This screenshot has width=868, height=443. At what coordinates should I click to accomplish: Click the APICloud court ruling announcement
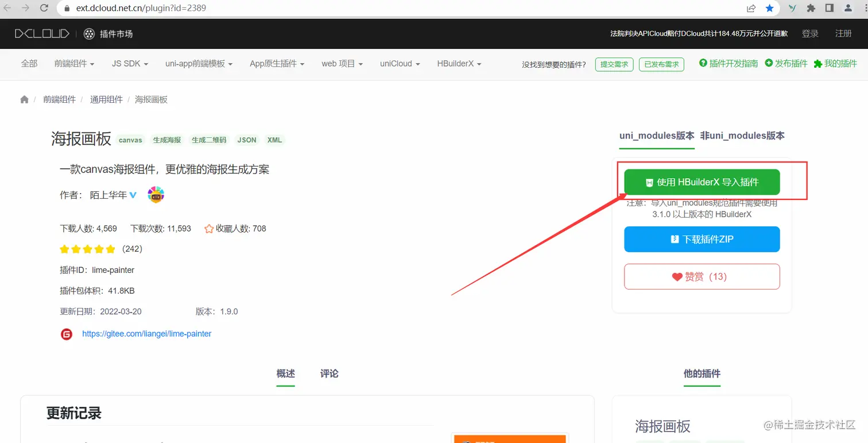699,34
